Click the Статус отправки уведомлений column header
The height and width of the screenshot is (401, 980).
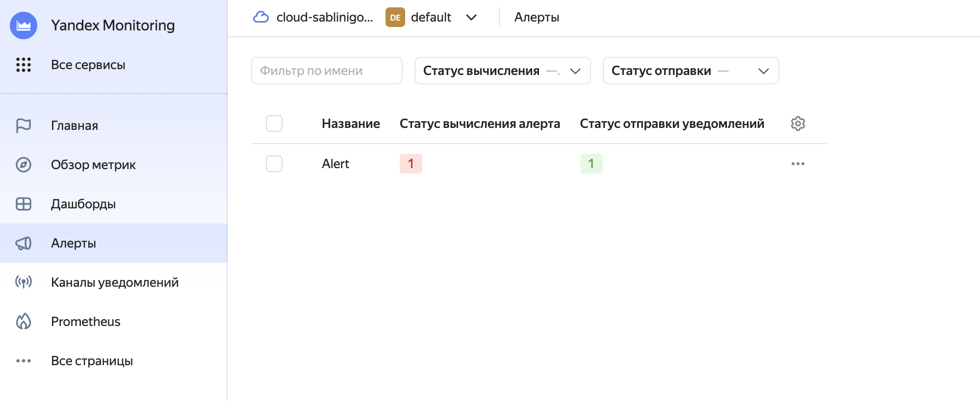672,124
